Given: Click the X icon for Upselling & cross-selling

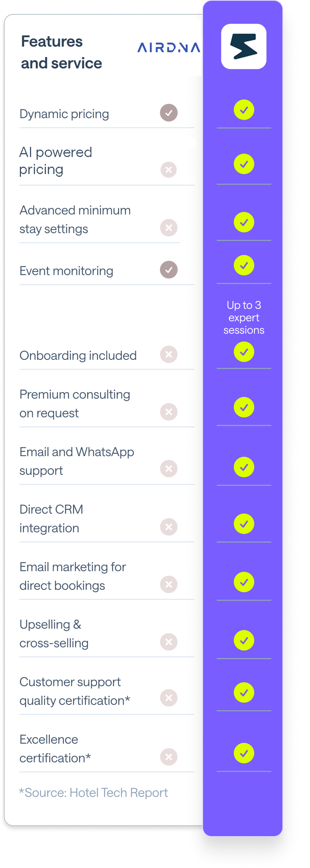Looking at the screenshot, I should 169,642.
